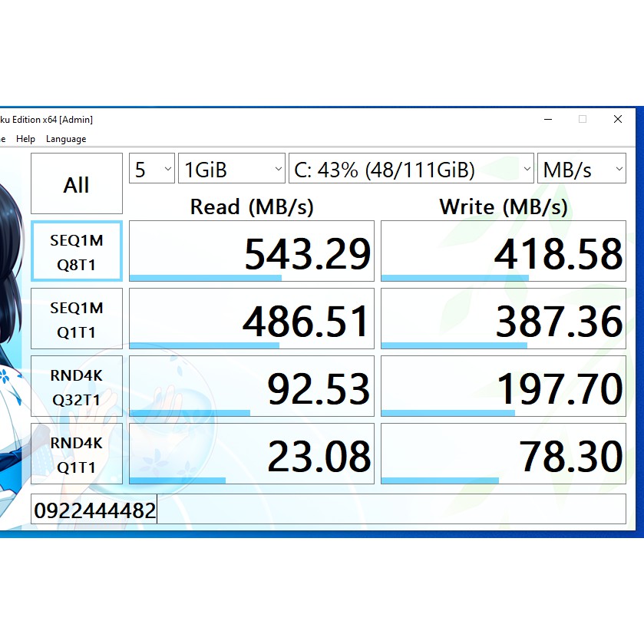Open the MB/s units dropdown
This screenshot has height=644, width=644.
(x=582, y=168)
